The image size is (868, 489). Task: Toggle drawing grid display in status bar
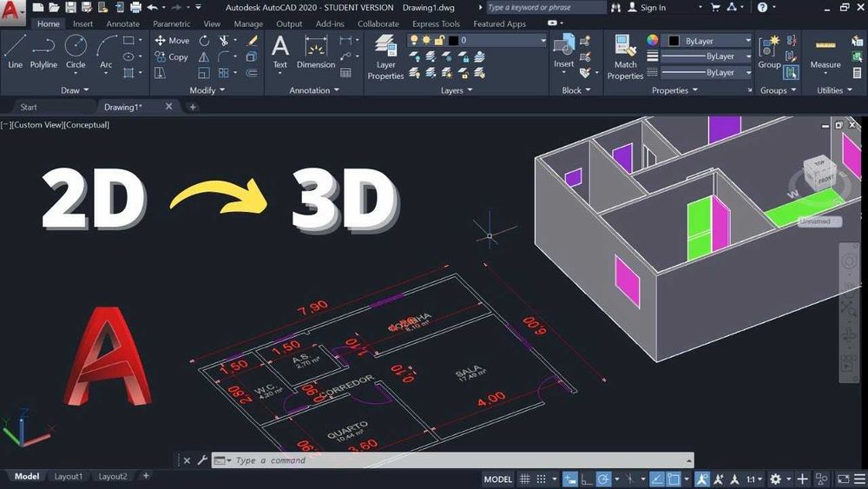(x=524, y=479)
